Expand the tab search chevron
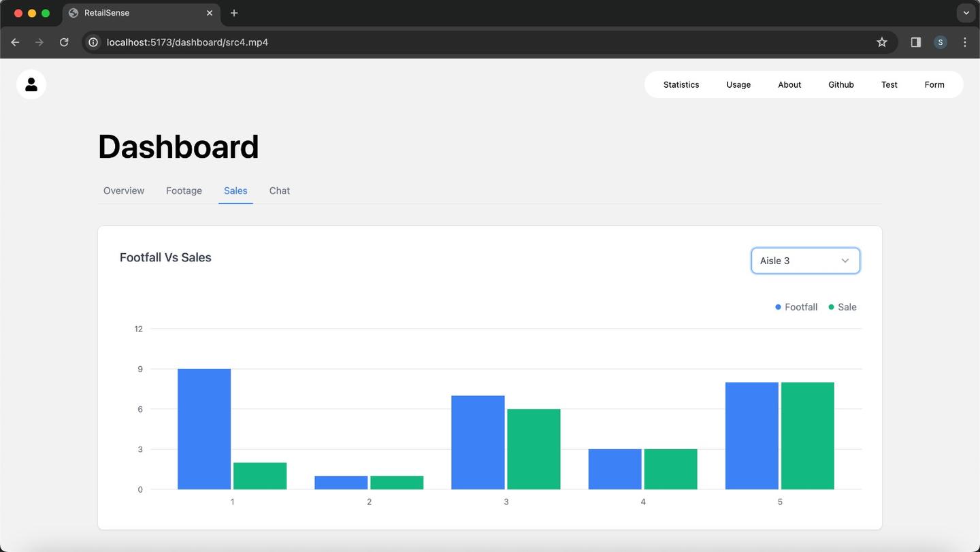 [x=966, y=13]
